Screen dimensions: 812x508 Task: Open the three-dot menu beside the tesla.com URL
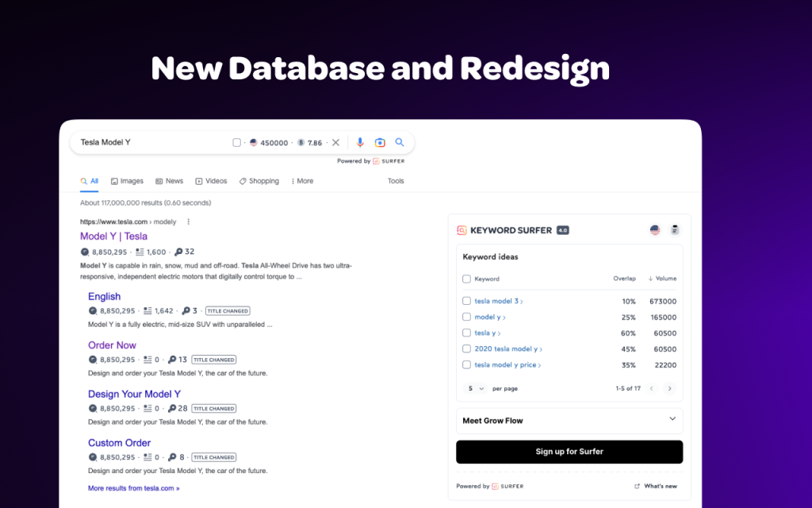[188, 222]
